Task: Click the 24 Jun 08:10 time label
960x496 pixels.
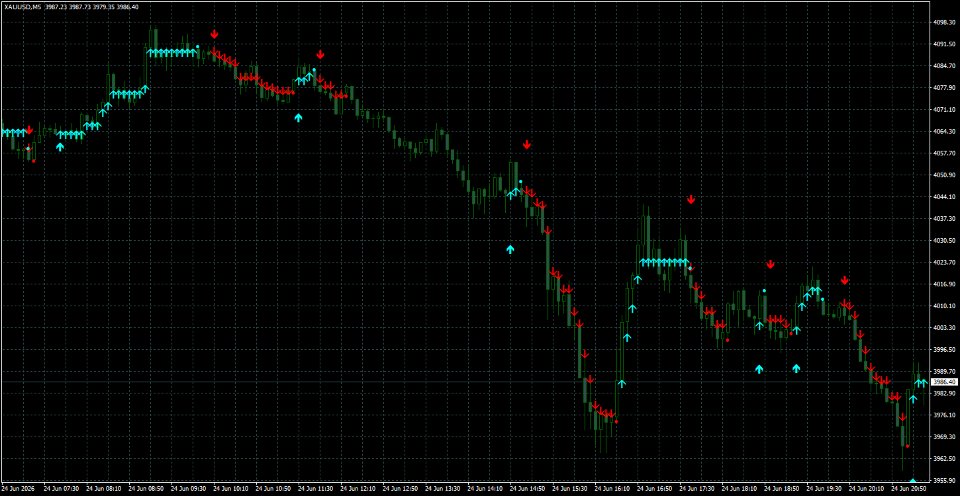Action: pyautogui.click(x=103, y=489)
